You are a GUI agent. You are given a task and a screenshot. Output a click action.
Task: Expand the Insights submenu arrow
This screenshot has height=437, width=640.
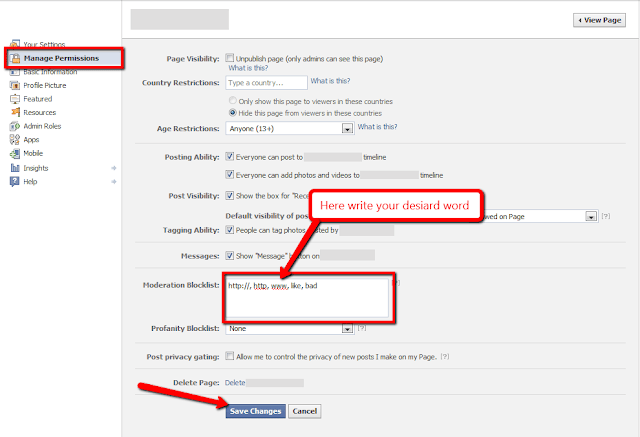pos(114,168)
